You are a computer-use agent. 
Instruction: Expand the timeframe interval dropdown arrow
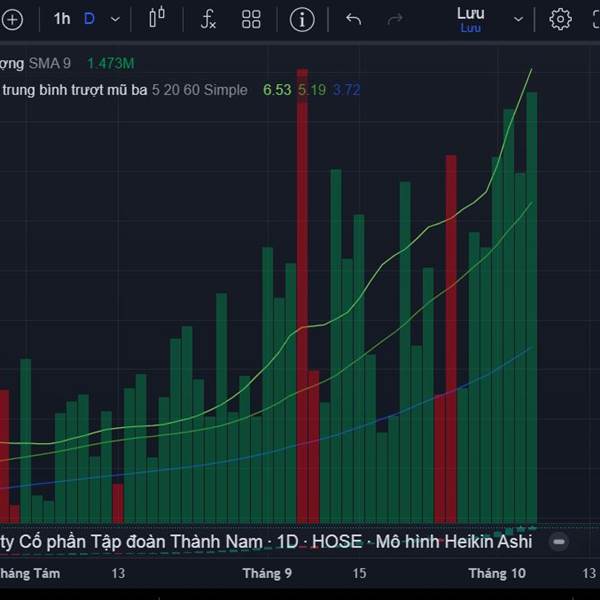[x=115, y=19]
